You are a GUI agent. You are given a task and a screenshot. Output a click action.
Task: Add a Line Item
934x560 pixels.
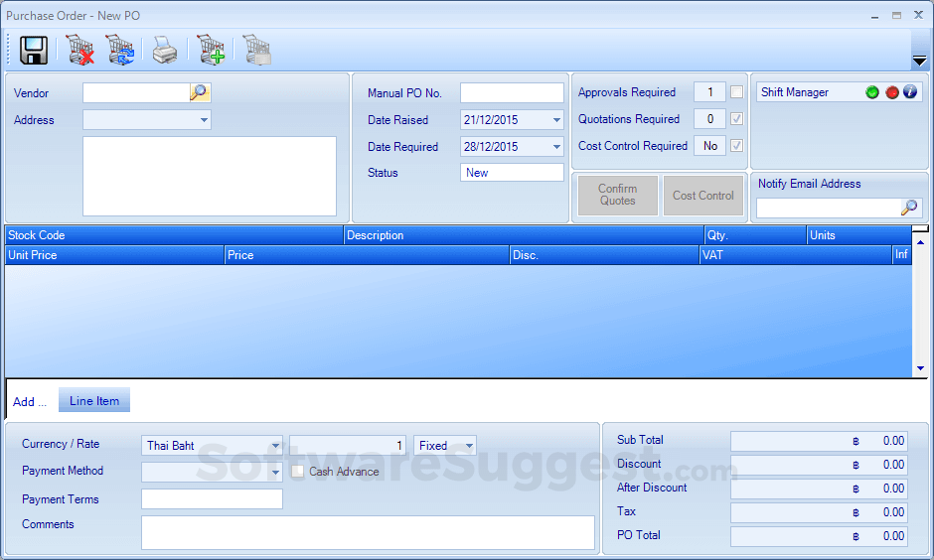(x=94, y=400)
